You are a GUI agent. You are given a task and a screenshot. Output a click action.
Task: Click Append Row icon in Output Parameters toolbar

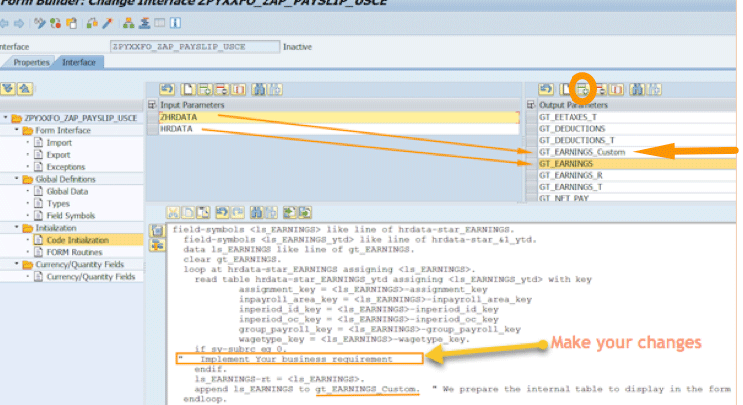point(583,89)
